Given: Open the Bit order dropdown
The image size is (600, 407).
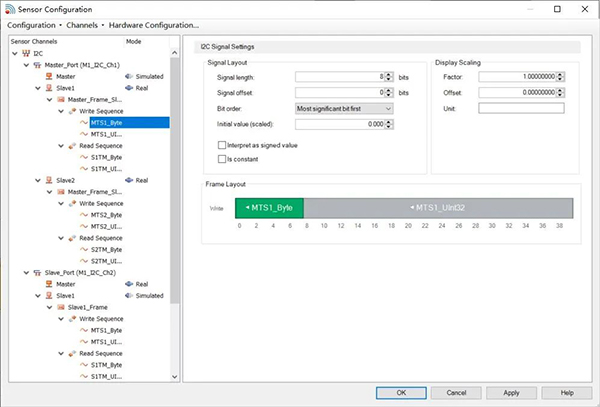Looking at the screenshot, I should coord(344,109).
